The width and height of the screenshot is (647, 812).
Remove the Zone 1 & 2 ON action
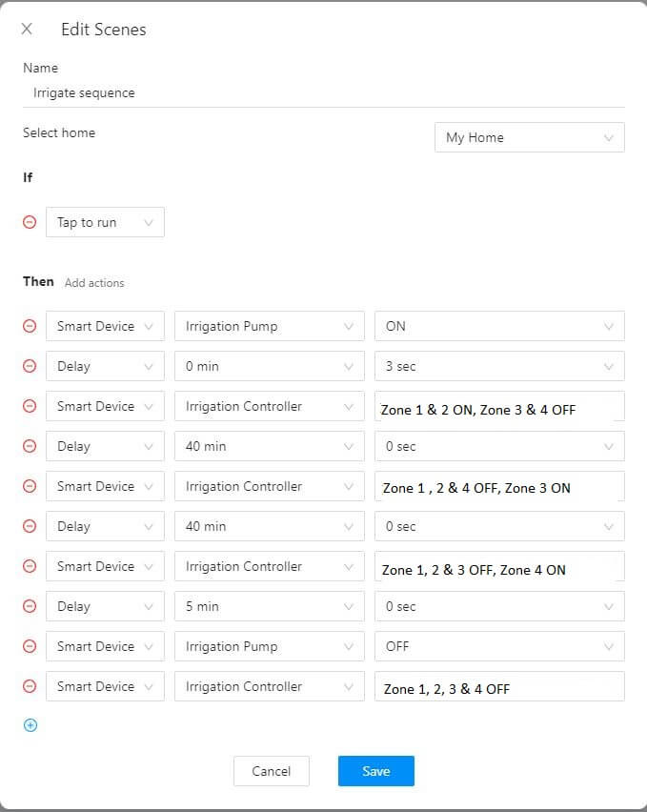click(30, 406)
